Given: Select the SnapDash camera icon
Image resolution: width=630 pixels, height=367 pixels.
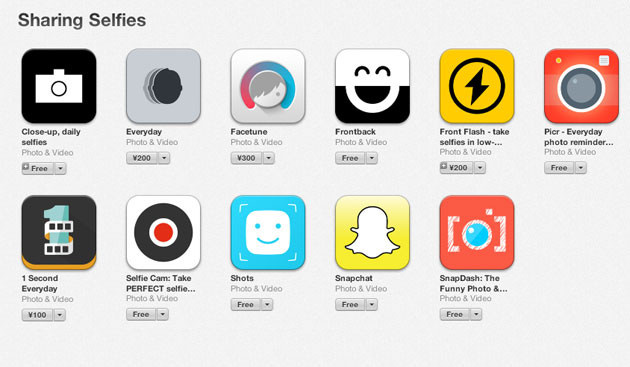Looking at the screenshot, I should tap(477, 232).
